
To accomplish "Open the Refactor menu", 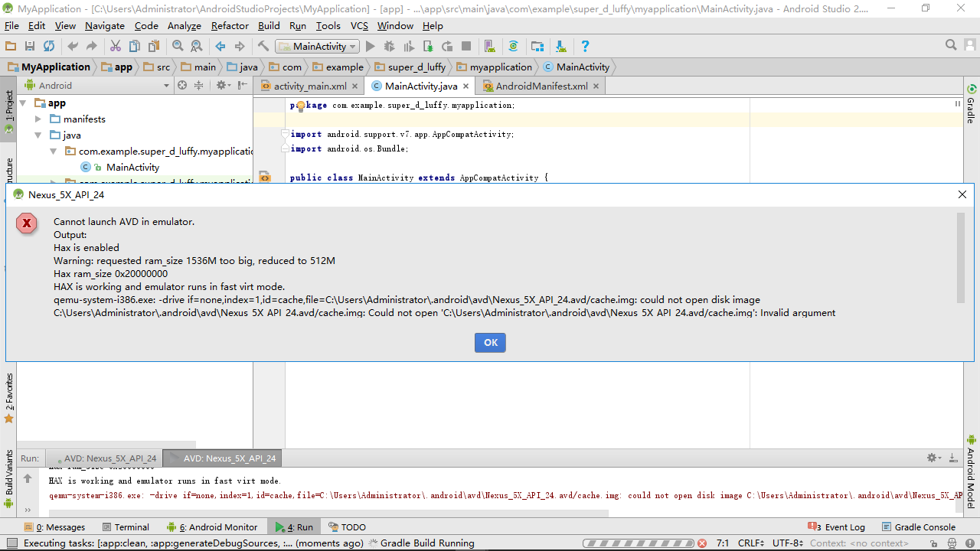I will pyautogui.click(x=230, y=25).
